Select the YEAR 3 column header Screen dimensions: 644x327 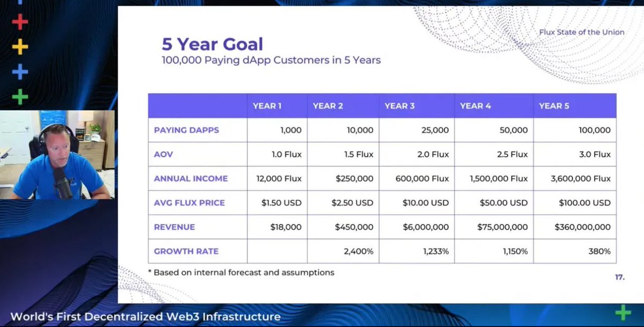tap(416, 106)
